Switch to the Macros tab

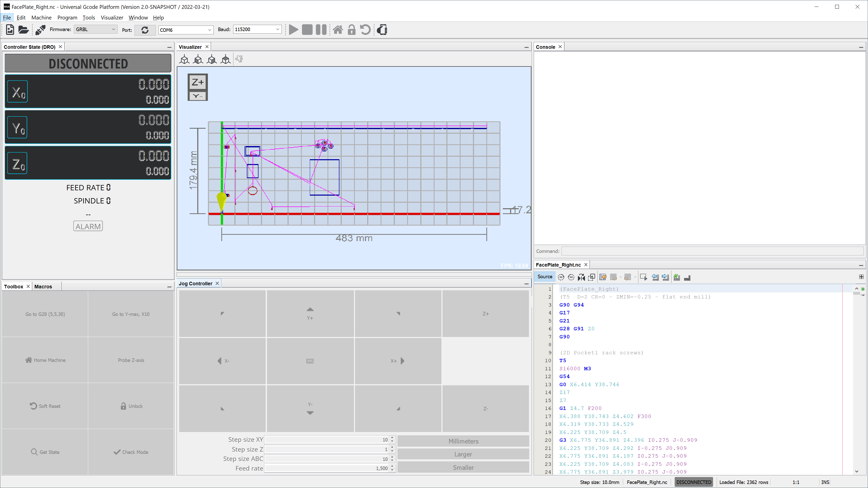click(43, 287)
